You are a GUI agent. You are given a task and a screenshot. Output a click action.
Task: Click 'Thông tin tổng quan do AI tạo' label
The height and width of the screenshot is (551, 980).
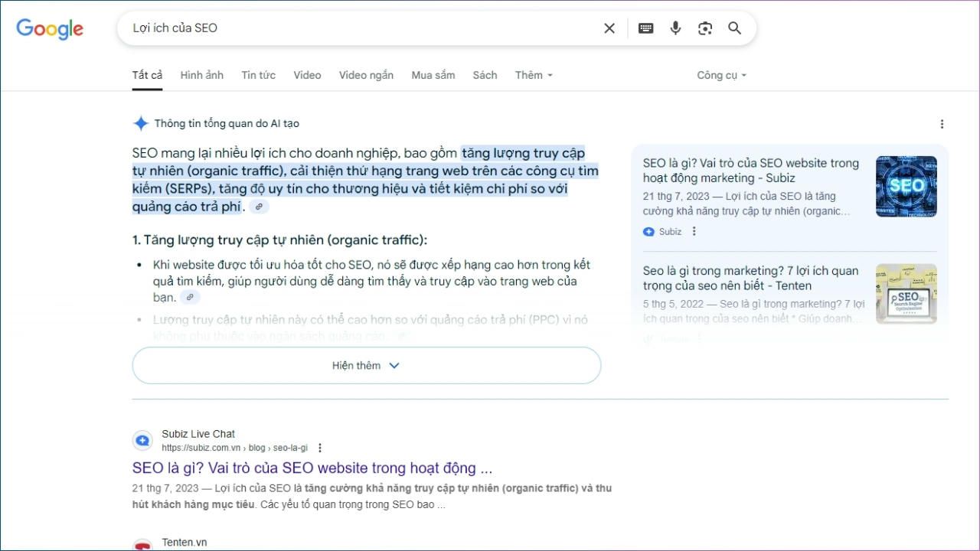(x=227, y=123)
